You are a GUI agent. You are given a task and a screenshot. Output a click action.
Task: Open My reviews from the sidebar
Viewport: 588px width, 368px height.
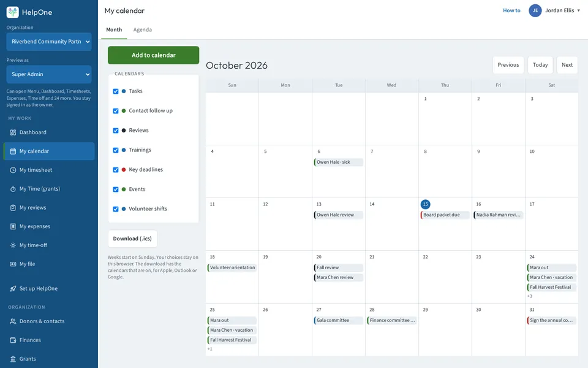pos(49,207)
